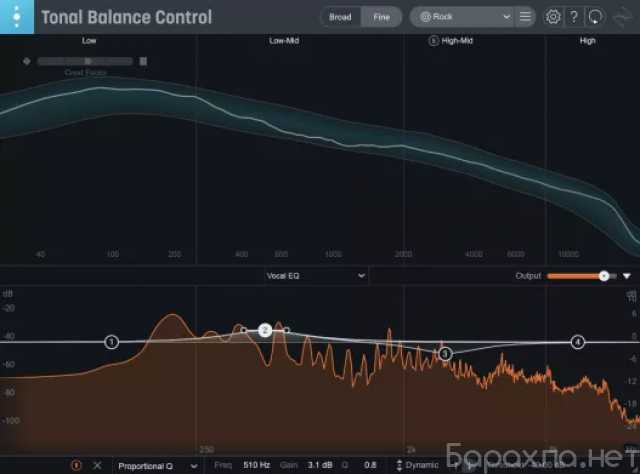The image size is (640, 474).
Task: Toggle the band power button
Action: click(76, 465)
